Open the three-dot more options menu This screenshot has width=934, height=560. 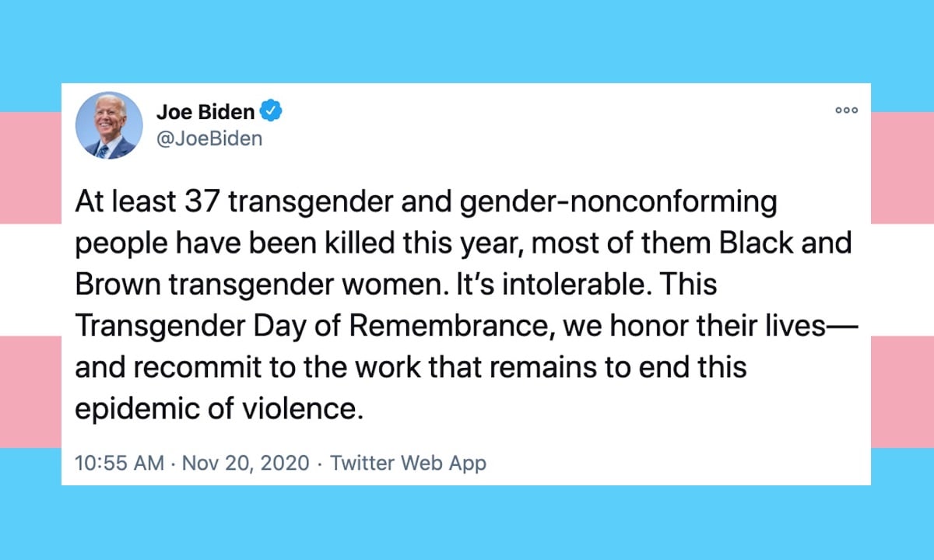pos(846,111)
